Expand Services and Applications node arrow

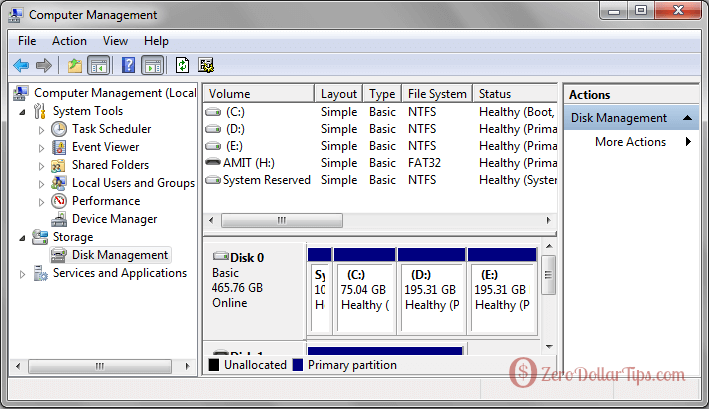22,274
